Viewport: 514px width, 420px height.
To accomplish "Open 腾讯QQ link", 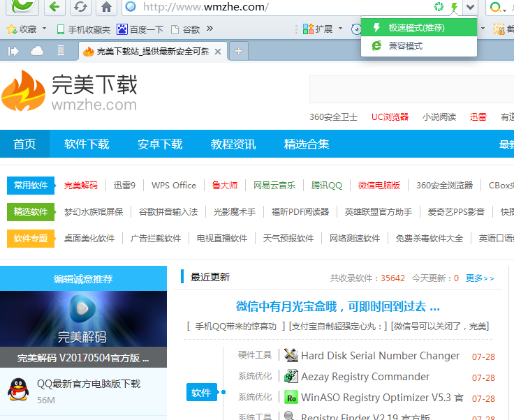I will point(327,186).
